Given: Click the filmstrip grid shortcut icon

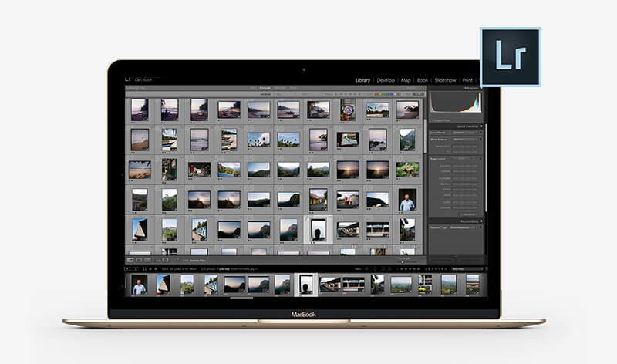Looking at the screenshot, I should [x=144, y=269].
